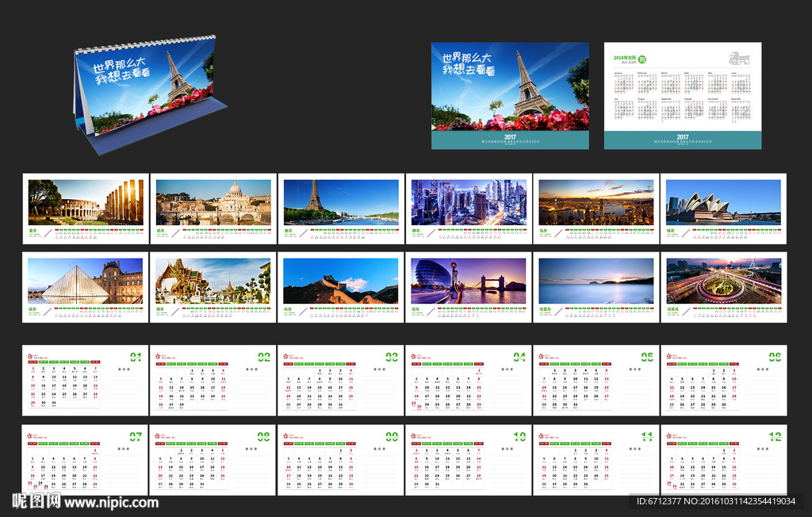Open the month 06 calendar grid page

coord(723,381)
